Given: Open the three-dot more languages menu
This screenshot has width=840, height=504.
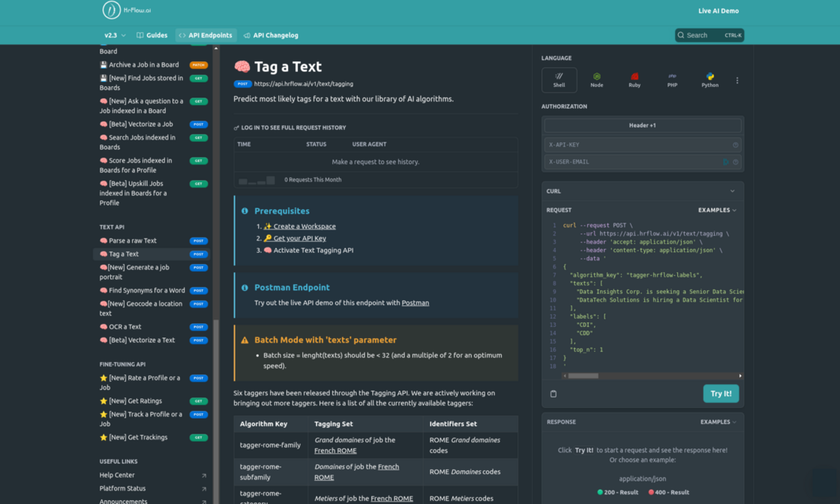Looking at the screenshot, I should tap(737, 80).
